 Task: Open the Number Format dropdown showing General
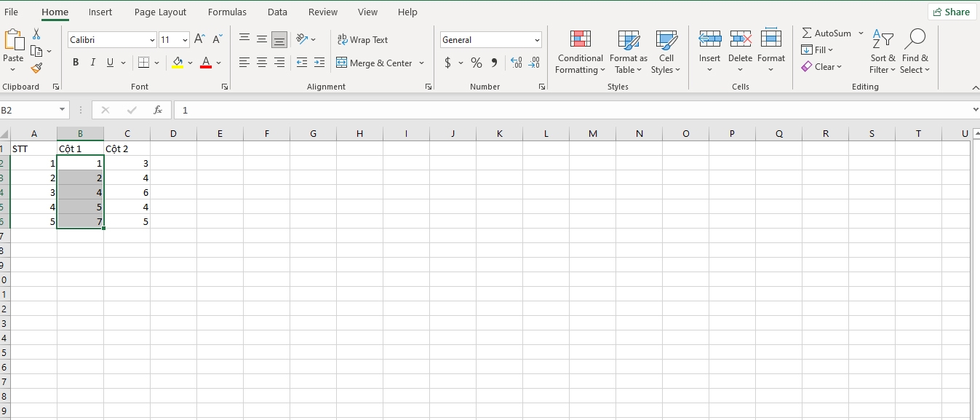(489, 39)
